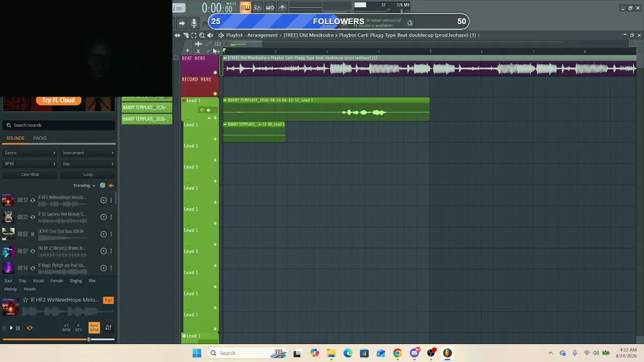Image resolution: width=644 pixels, height=362 pixels.
Task: Click the Search Sounds input field
Action: coord(59,125)
